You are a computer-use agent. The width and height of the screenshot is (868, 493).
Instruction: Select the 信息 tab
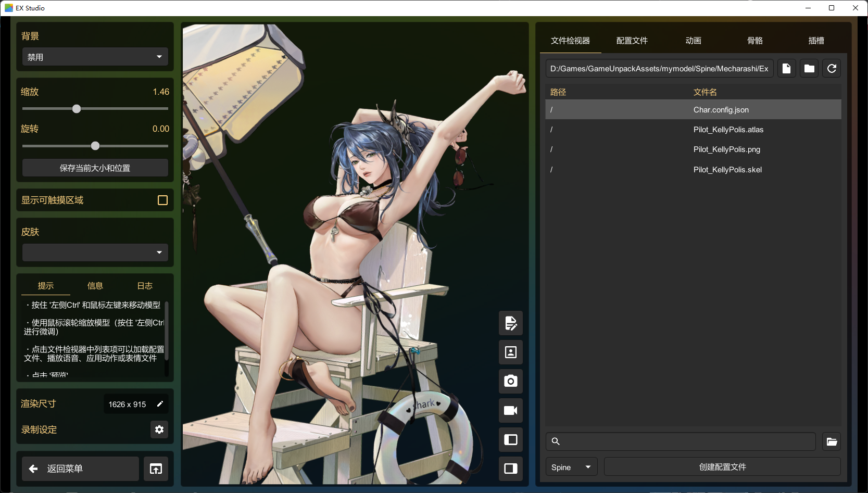pos(95,286)
